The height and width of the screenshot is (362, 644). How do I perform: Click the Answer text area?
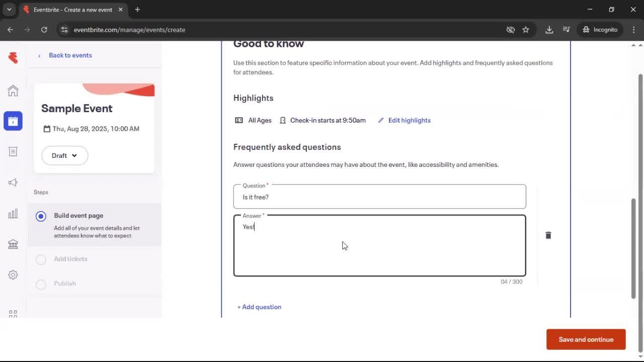click(380, 246)
